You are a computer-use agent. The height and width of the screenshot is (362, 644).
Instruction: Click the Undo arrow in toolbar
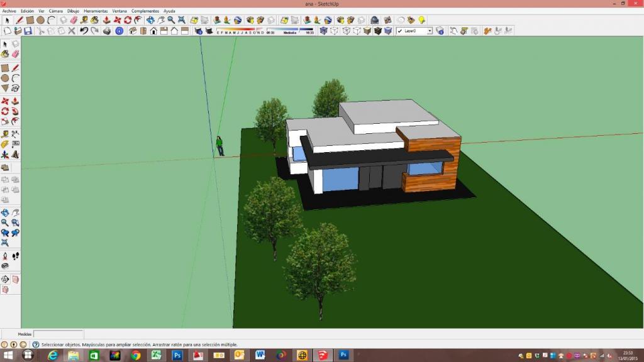(x=84, y=30)
